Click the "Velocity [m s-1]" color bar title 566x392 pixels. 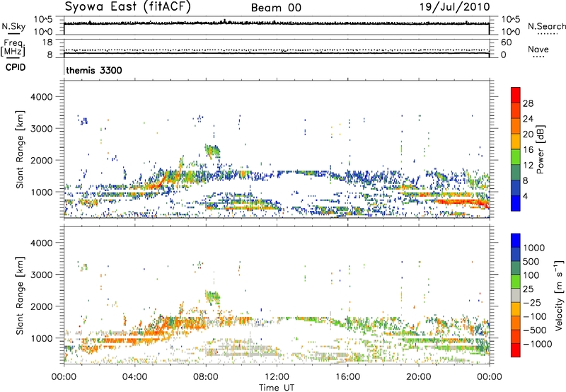[x=559, y=295]
